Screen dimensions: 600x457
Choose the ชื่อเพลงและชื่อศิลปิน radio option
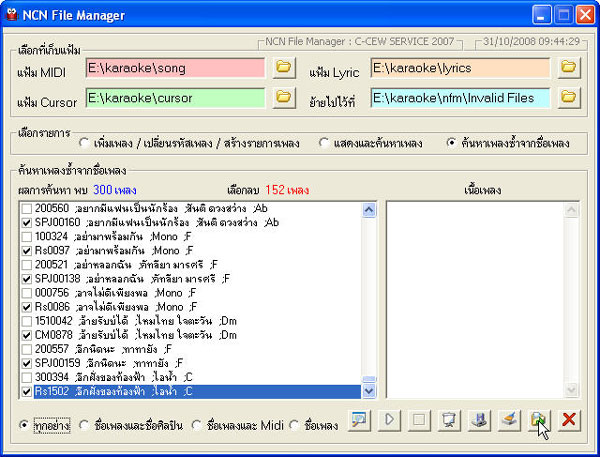pyautogui.click(x=85, y=426)
